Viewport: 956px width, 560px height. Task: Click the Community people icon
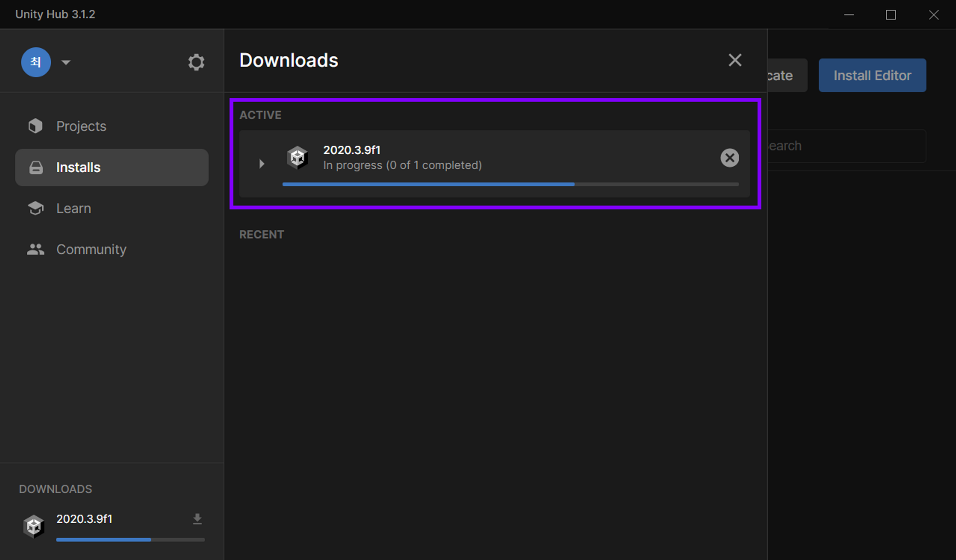pos(36,249)
